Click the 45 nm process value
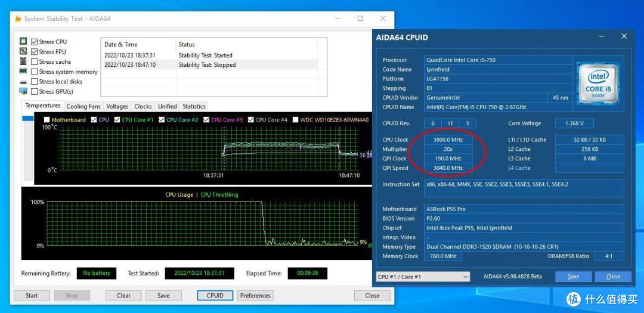 point(560,98)
